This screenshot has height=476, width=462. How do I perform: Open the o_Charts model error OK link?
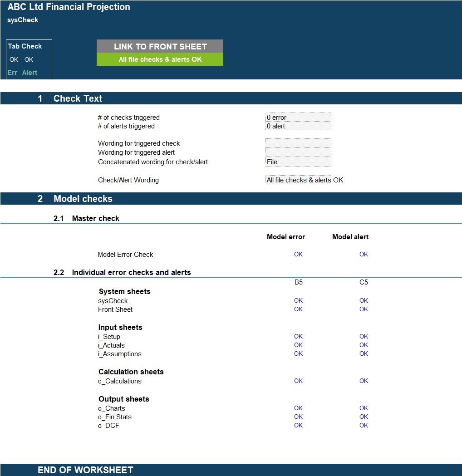(x=298, y=408)
